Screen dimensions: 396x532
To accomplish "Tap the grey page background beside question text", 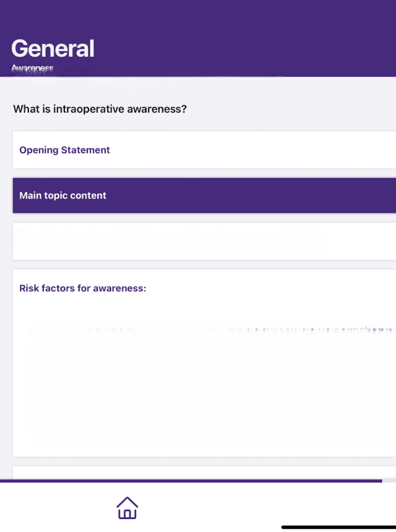I will 297,109.
